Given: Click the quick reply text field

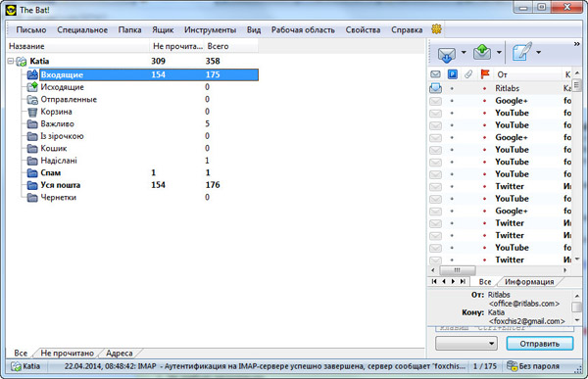Looking at the screenshot, I should (x=505, y=328).
